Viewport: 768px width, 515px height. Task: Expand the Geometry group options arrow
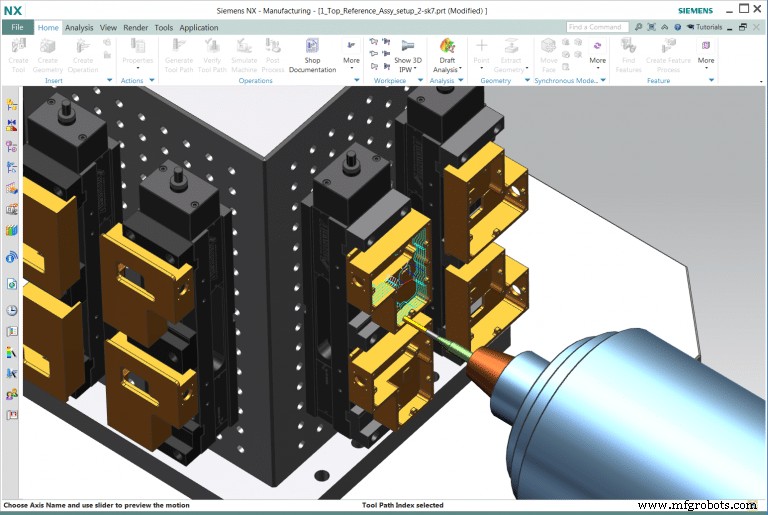pyautogui.click(x=527, y=80)
